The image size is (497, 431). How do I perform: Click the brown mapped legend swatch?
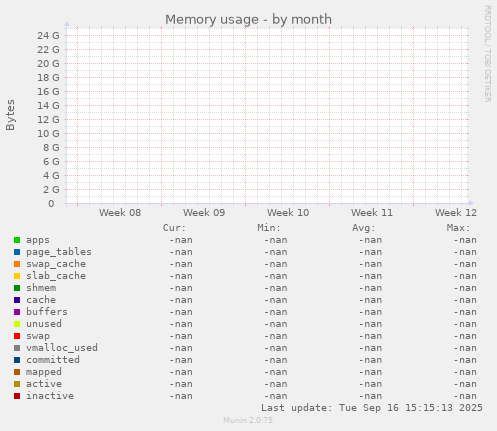(17, 372)
